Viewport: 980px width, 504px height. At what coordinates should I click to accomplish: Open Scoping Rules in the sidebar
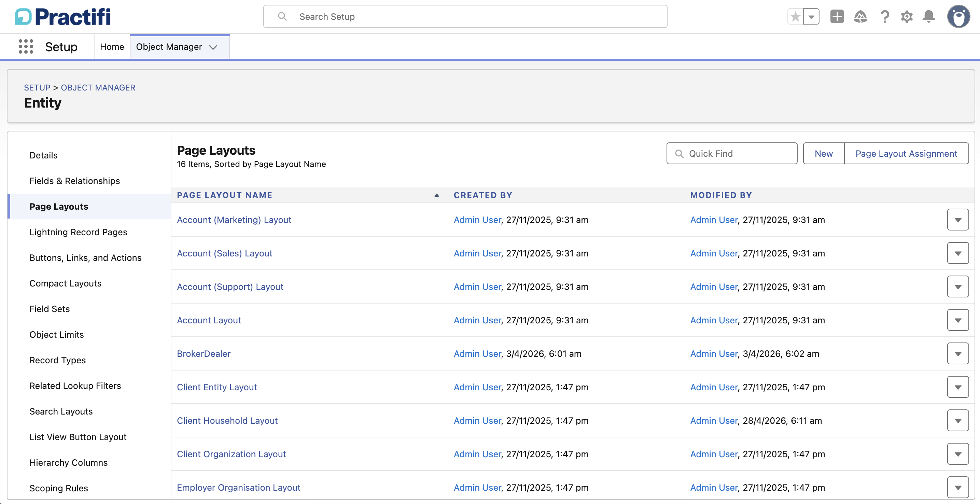pos(59,488)
